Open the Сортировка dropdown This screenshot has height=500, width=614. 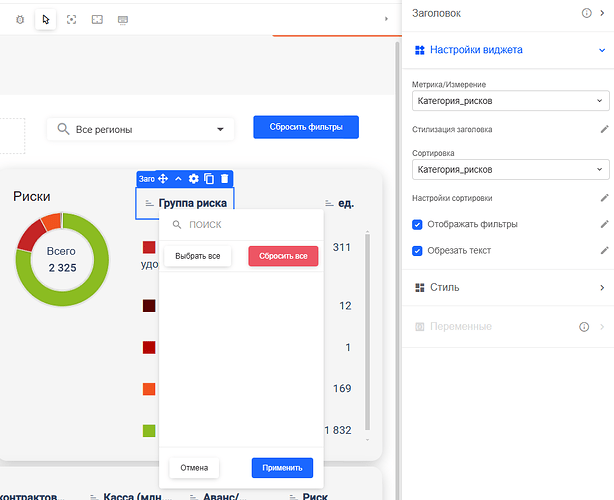point(509,170)
